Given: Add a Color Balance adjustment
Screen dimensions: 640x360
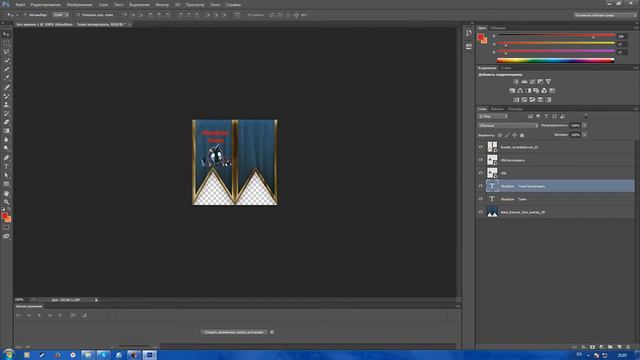Looking at the screenshot, I should click(x=520, y=91).
